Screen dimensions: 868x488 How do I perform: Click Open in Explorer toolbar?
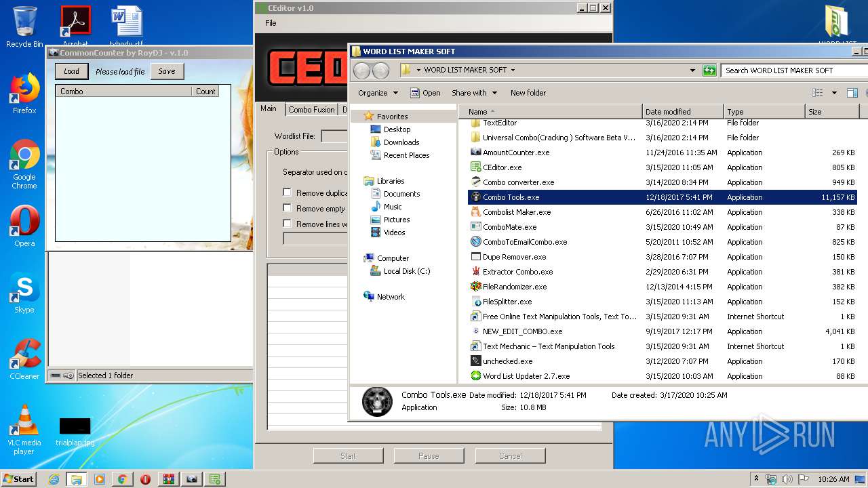[x=425, y=93]
